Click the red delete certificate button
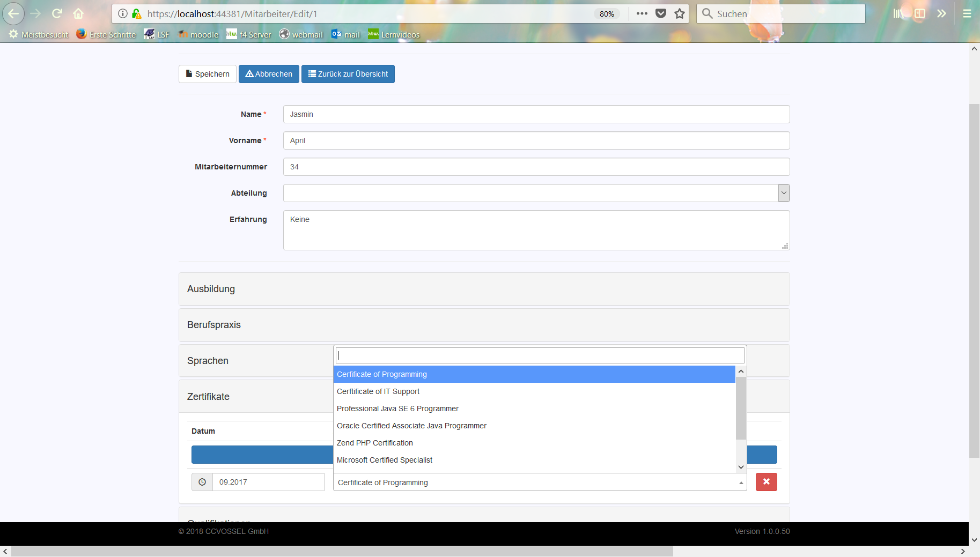Image resolution: width=980 pixels, height=557 pixels. point(766,482)
